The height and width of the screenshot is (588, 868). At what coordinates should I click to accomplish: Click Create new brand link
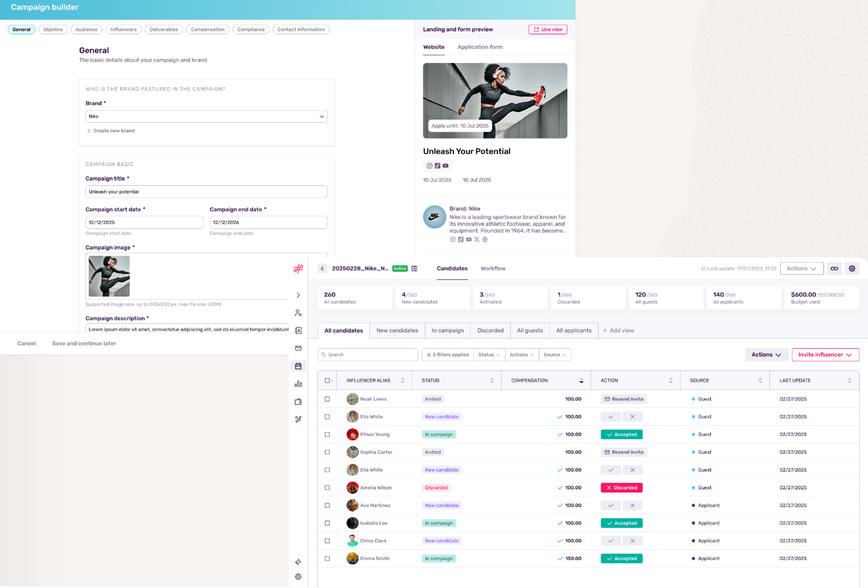pos(110,130)
